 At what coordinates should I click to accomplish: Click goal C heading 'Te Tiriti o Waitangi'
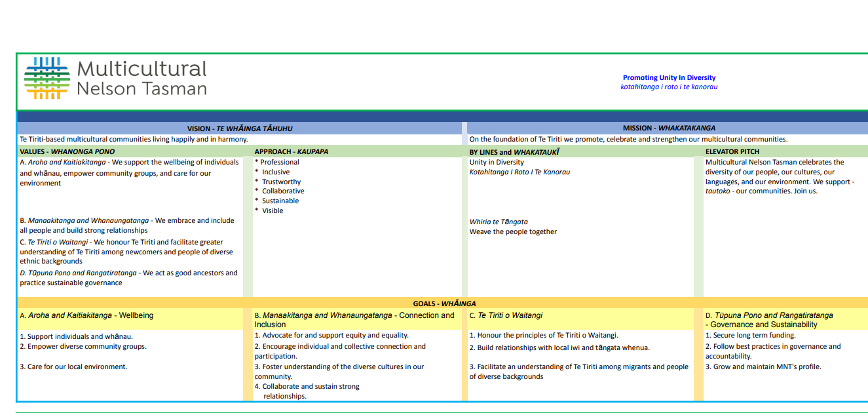coord(506,315)
